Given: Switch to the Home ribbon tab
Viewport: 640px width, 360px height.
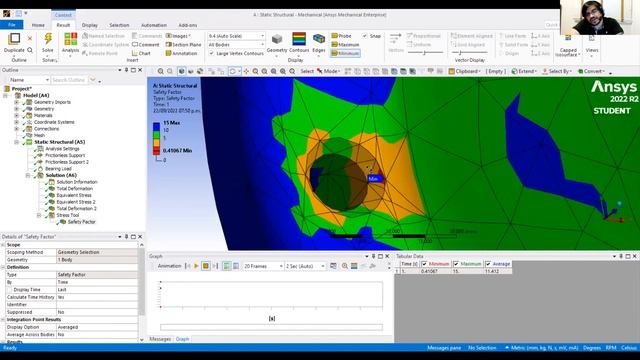Looking at the screenshot, I should pos(38,25).
